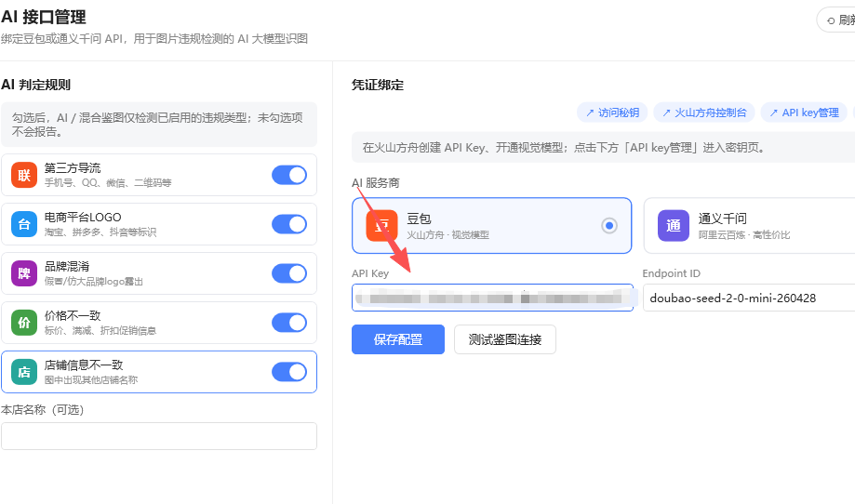Click the AI 接口管理 page title

[44, 17]
